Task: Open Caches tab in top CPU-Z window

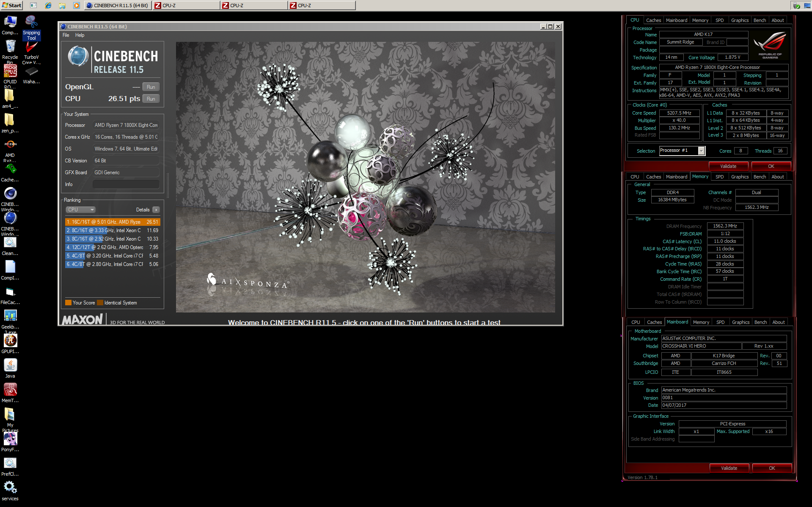Action: pos(653,20)
